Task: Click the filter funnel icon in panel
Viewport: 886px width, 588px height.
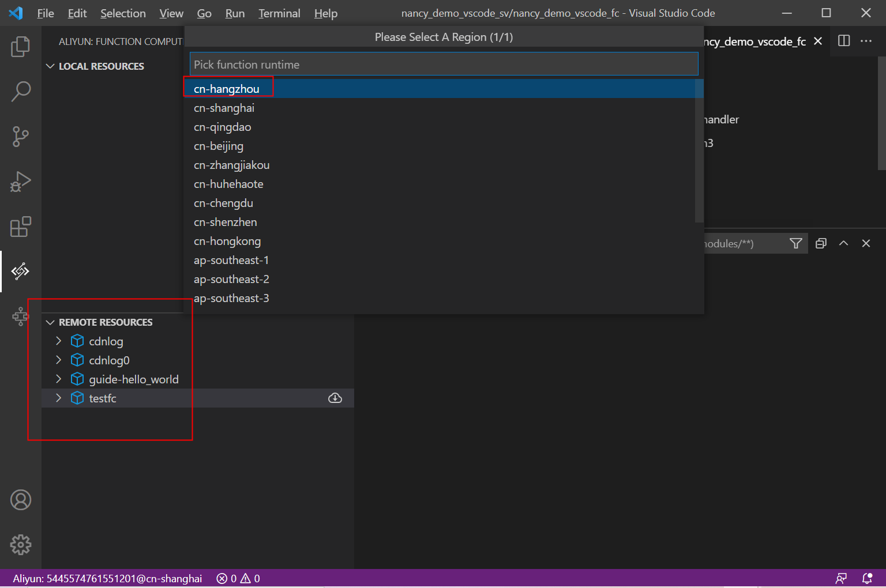Action: 796,243
